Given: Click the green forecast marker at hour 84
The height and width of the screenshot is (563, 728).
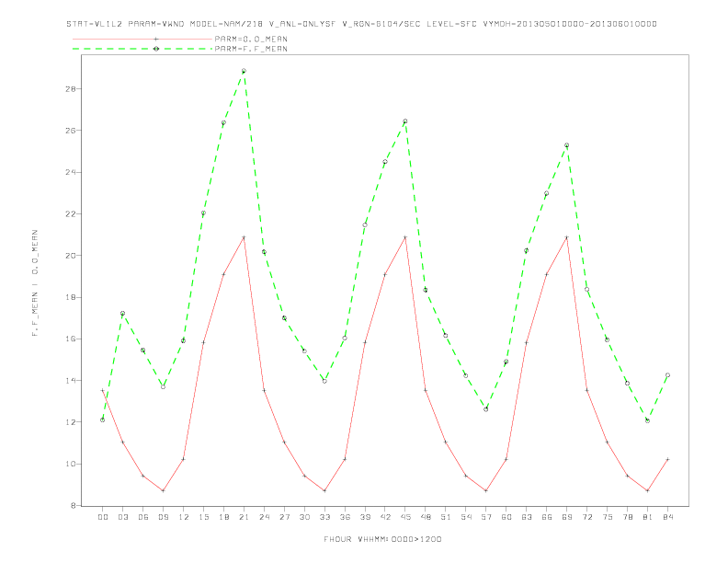Looking at the screenshot, I should [668, 374].
